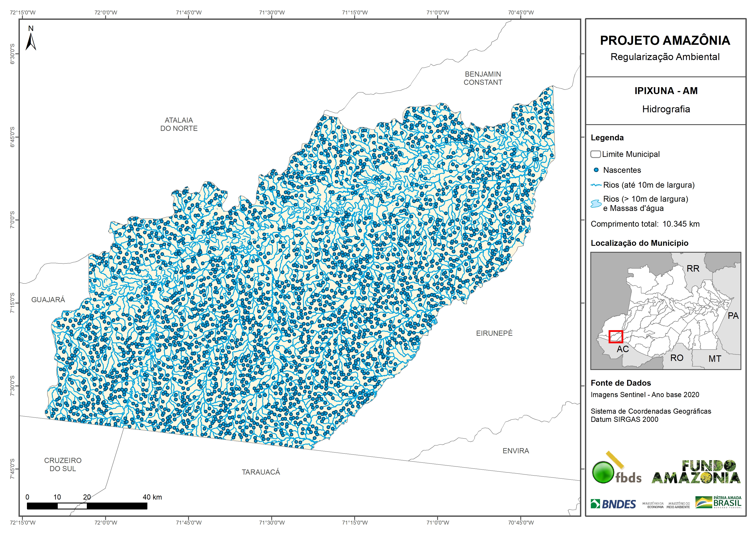Click the IPIXUNA - AM heading
Screen dimensions: 756x534
666,91
